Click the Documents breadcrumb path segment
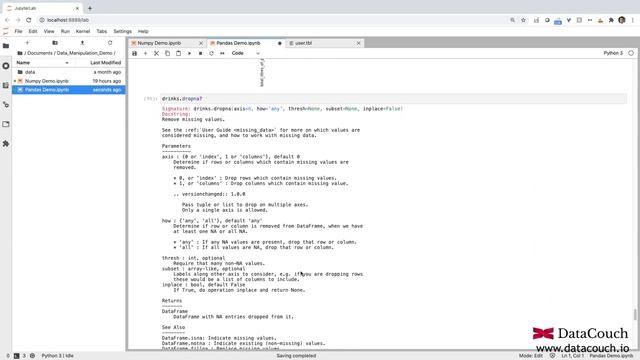The image size is (640, 360). pos(40,53)
